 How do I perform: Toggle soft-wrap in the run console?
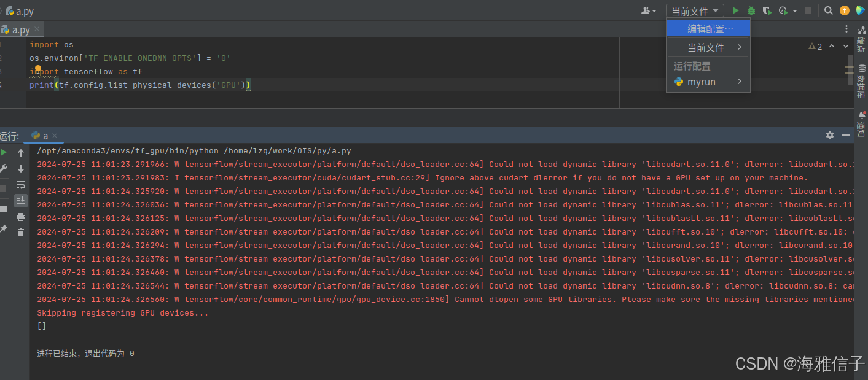click(21, 185)
